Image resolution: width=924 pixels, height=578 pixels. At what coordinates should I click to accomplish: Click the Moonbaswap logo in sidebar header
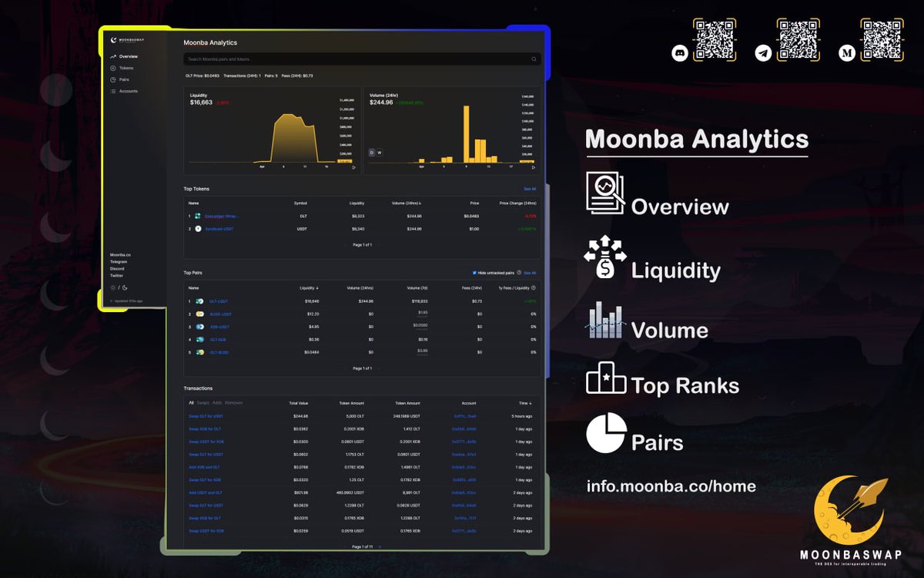(x=127, y=39)
